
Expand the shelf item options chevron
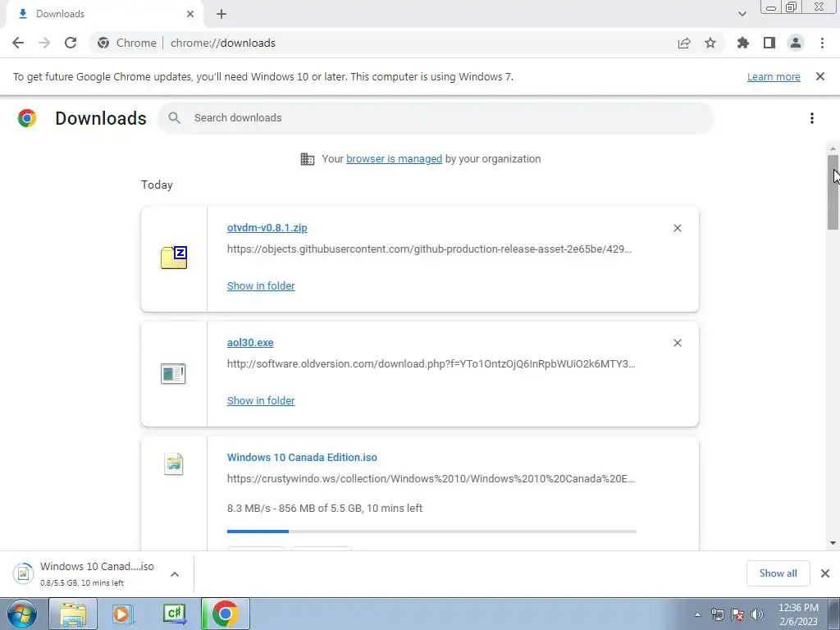click(x=175, y=574)
